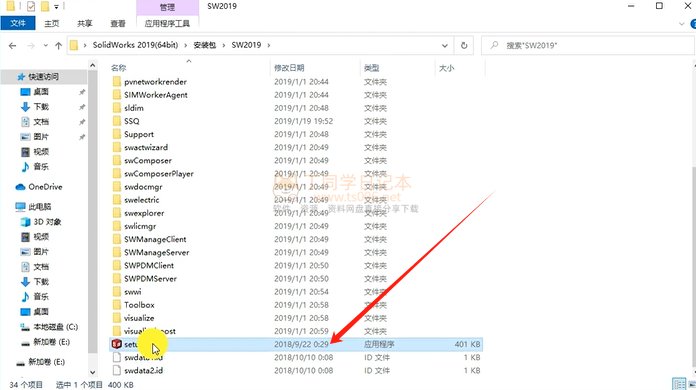
Task: Sort by the 修改日期 column header
Action: pos(289,68)
